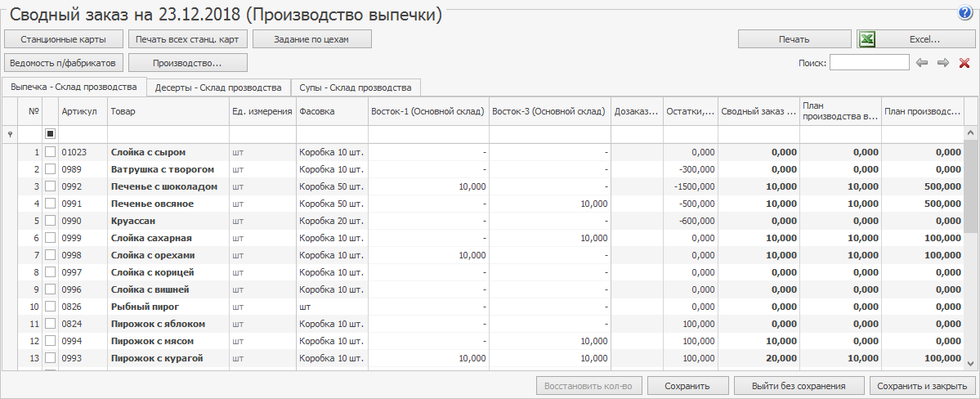The image size is (980, 399).
Task: Clear the search with the red X icon
Action: [964, 63]
